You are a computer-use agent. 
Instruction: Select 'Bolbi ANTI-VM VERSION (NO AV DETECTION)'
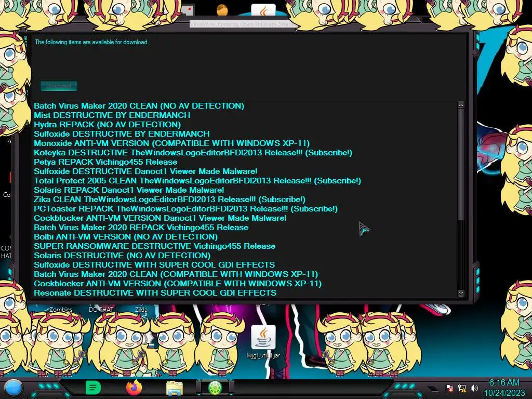126,237
